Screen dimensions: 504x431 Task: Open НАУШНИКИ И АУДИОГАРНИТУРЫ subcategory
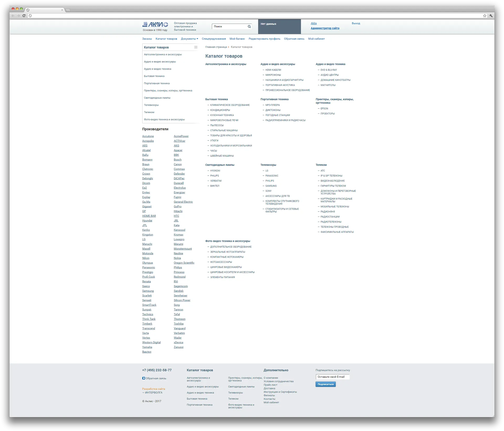[x=284, y=80]
